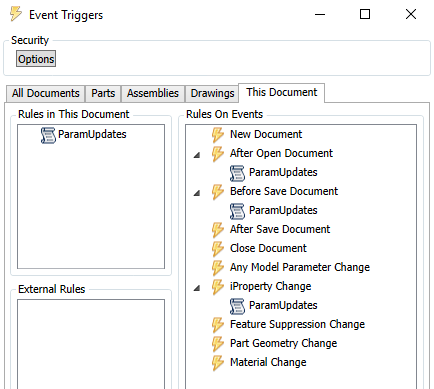Click the scroll icon of ParamUpdates under Before Save Document

pos(237,211)
